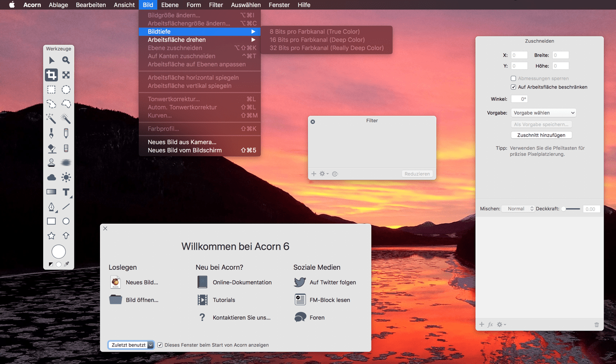The image size is (616, 364).
Task: Uncheck show window at Acorn startup
Action: click(x=160, y=345)
